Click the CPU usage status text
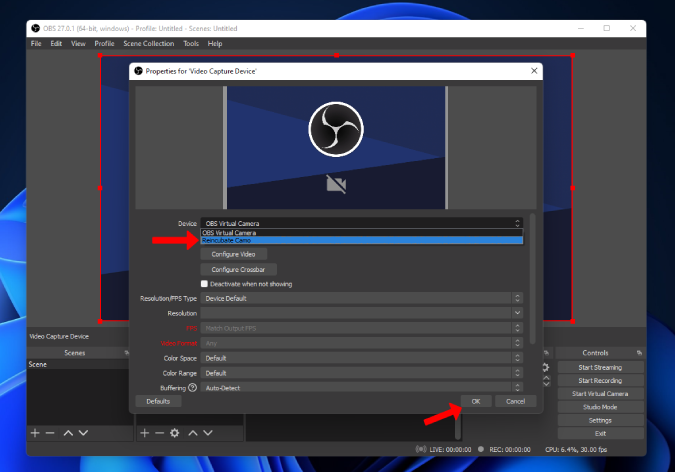The width and height of the screenshot is (675, 472). click(576, 449)
